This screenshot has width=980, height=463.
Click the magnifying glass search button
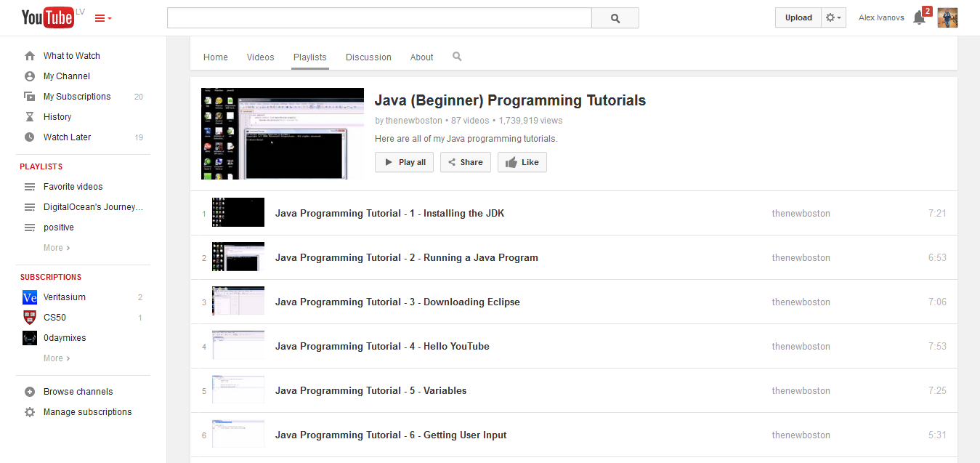[x=615, y=18]
